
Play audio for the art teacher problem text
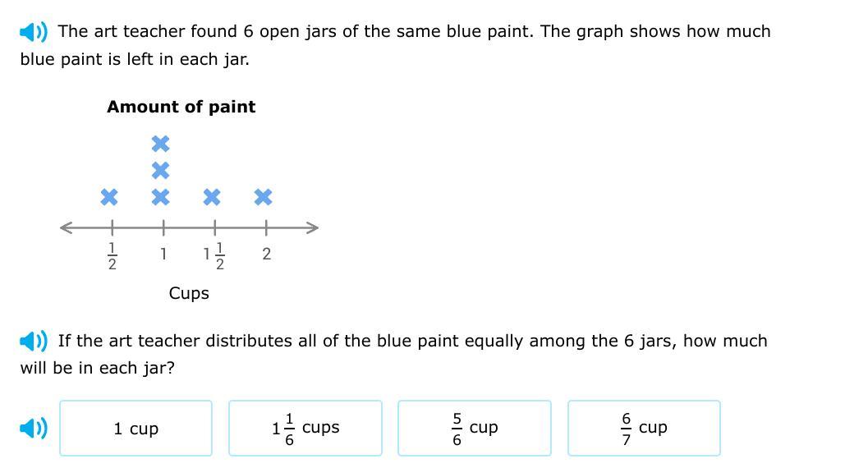tap(34, 32)
